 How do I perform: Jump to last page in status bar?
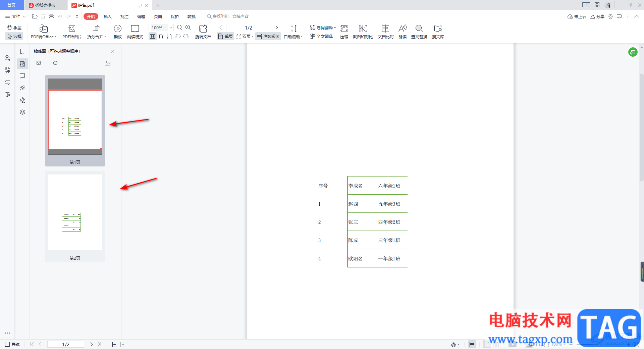pyautogui.click(x=99, y=344)
